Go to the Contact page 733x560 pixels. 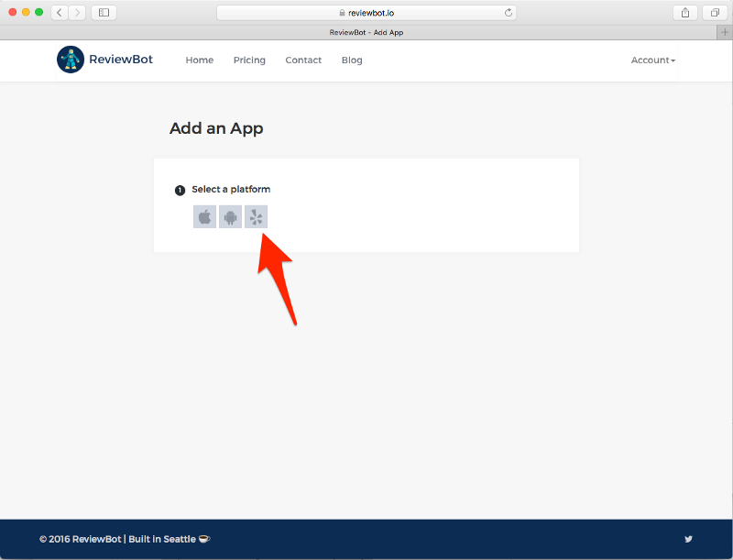[303, 60]
